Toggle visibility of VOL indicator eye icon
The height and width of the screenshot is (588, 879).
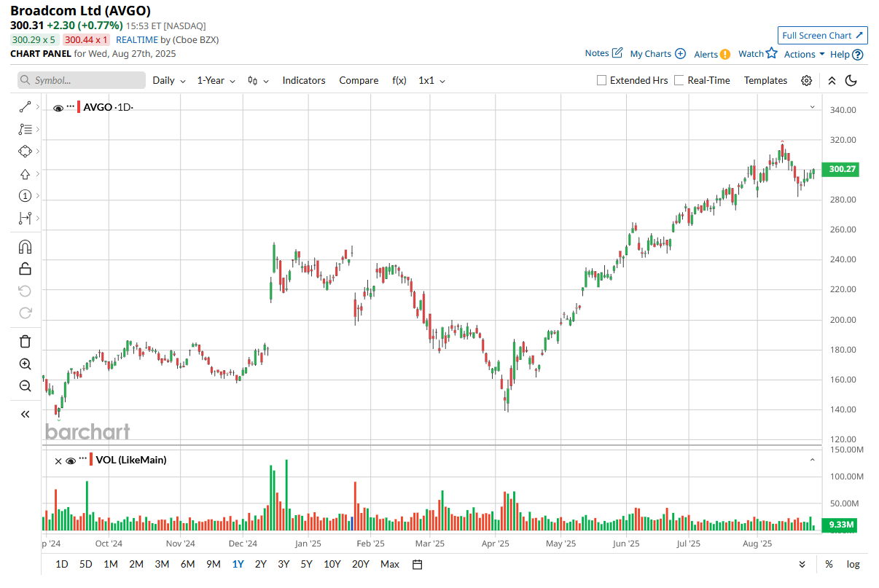(x=71, y=460)
